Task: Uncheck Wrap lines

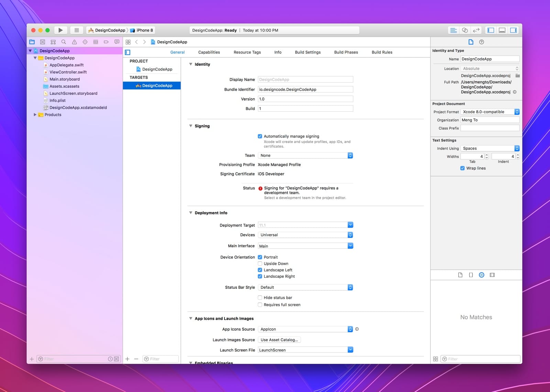Action: pyautogui.click(x=462, y=168)
